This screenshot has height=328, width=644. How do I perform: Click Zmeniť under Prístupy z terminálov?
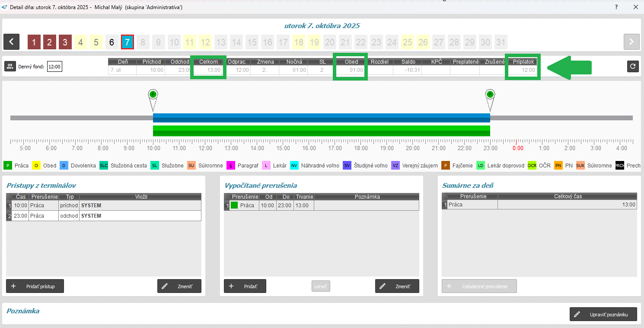click(x=179, y=286)
